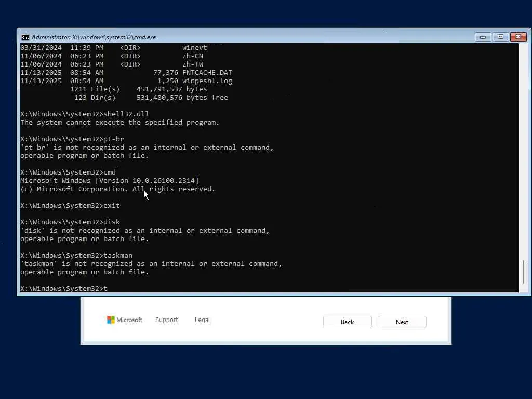Click 'Microsoft Windows [Version 10.0.26100.2314]' line
The image size is (532, 399).
pyautogui.click(x=110, y=180)
